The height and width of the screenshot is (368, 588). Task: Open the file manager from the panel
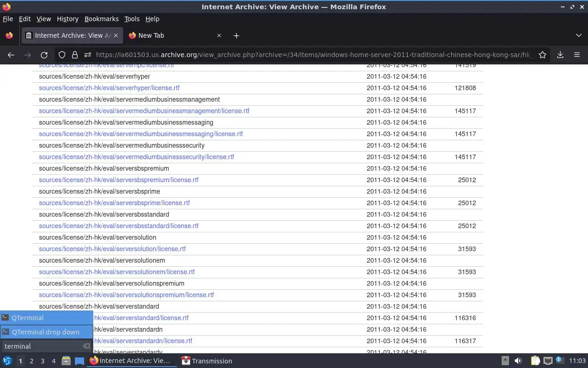pyautogui.click(x=66, y=361)
